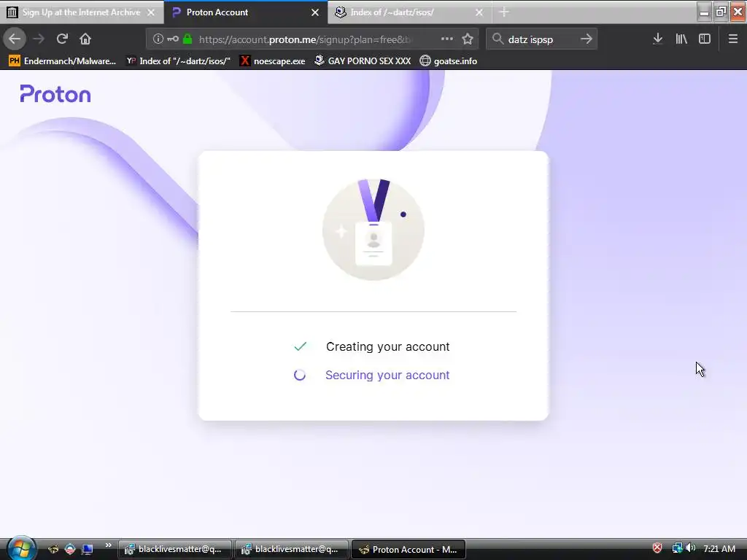Select Proton Account taskbar button

click(x=409, y=549)
